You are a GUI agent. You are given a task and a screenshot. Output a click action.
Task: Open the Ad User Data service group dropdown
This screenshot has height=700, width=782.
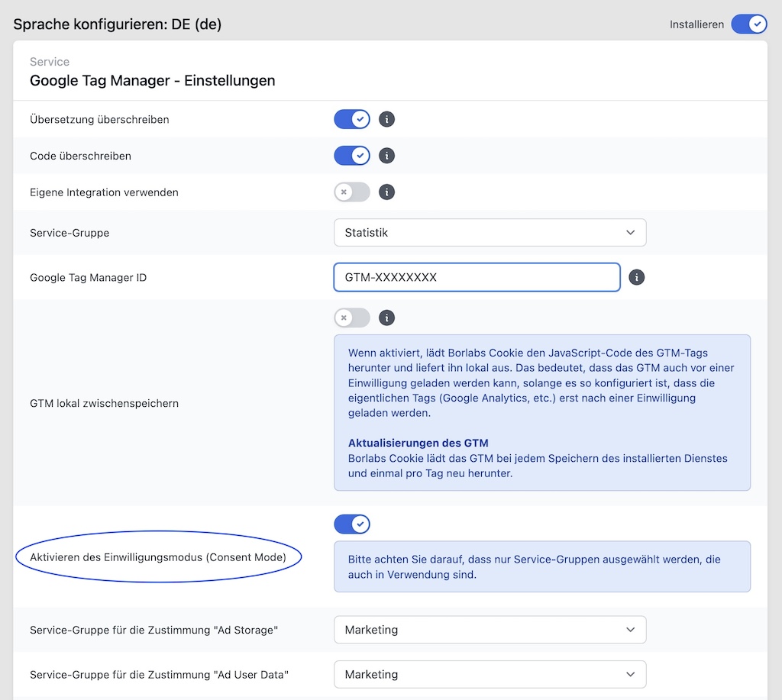(x=490, y=674)
